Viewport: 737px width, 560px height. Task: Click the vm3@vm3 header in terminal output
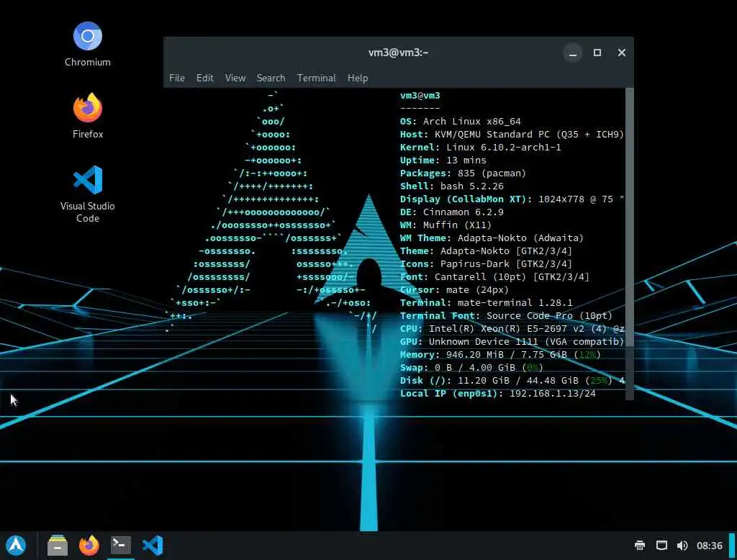(x=420, y=96)
